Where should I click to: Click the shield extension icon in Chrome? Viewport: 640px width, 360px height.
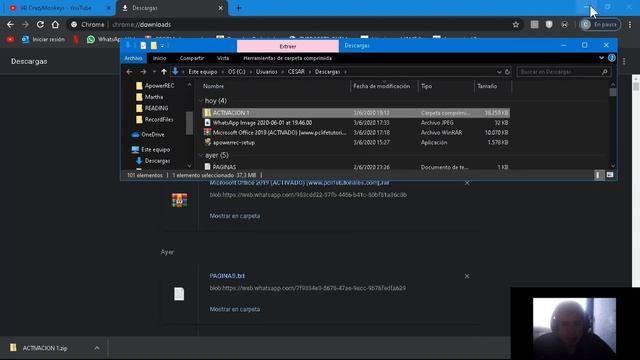[549, 24]
